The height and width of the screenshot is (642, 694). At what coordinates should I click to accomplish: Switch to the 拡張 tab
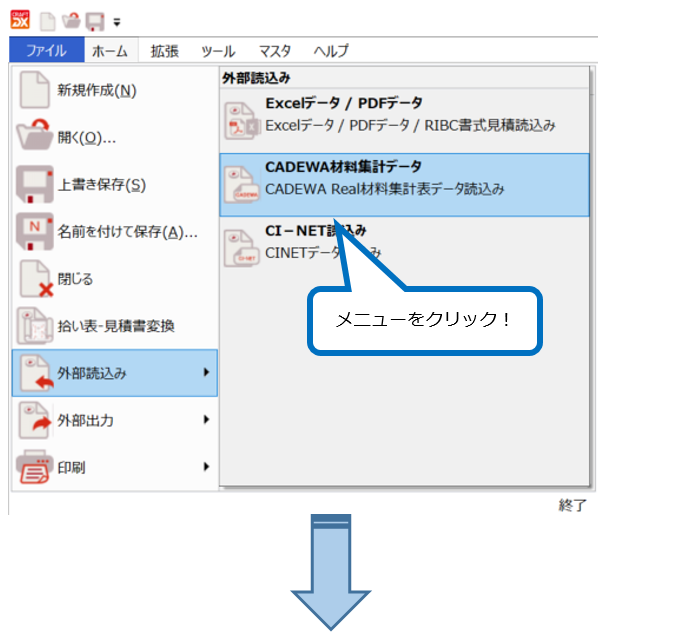click(164, 50)
